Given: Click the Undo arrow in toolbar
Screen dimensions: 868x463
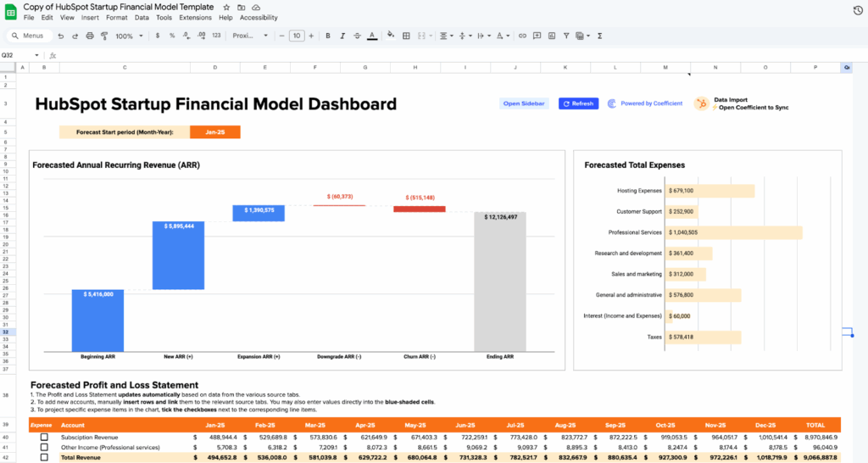Looking at the screenshot, I should click(x=60, y=36).
